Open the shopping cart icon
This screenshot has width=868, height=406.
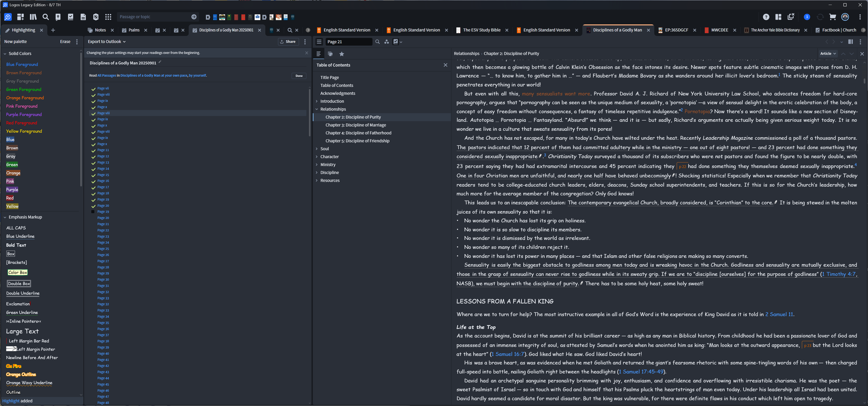pyautogui.click(x=832, y=17)
